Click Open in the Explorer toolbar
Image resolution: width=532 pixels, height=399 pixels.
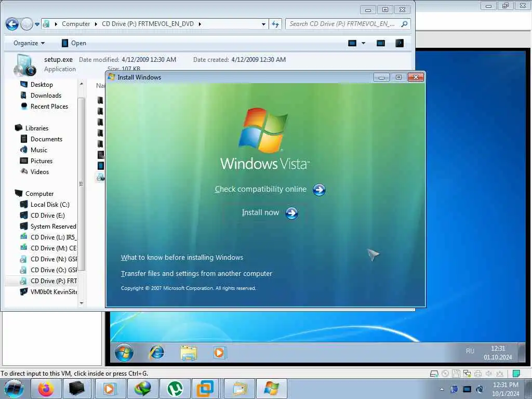(74, 43)
